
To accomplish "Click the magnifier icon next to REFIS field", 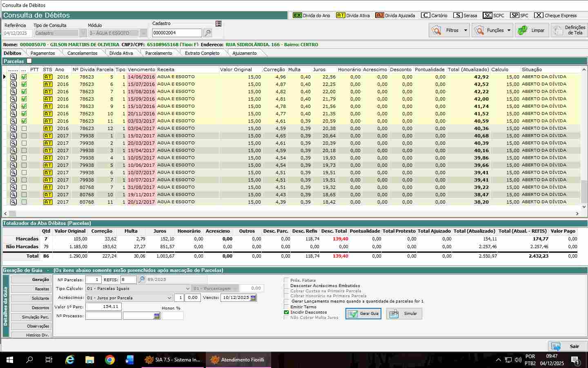I will [141, 280].
